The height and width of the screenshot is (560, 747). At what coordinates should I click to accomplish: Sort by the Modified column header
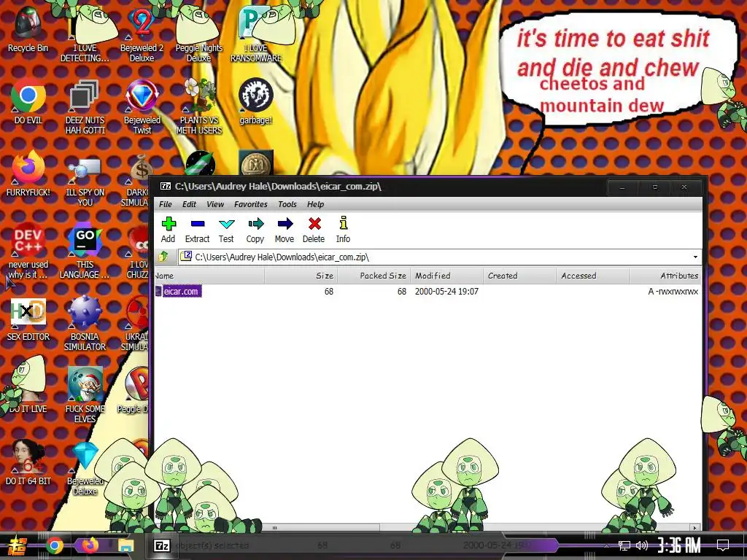(447, 276)
